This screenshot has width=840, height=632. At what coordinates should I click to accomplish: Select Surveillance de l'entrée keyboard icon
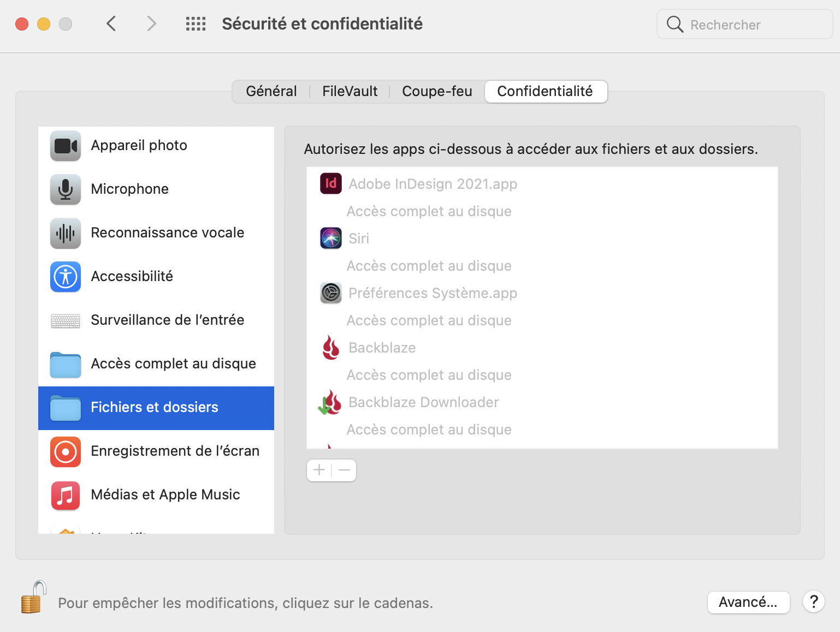pyautogui.click(x=66, y=320)
